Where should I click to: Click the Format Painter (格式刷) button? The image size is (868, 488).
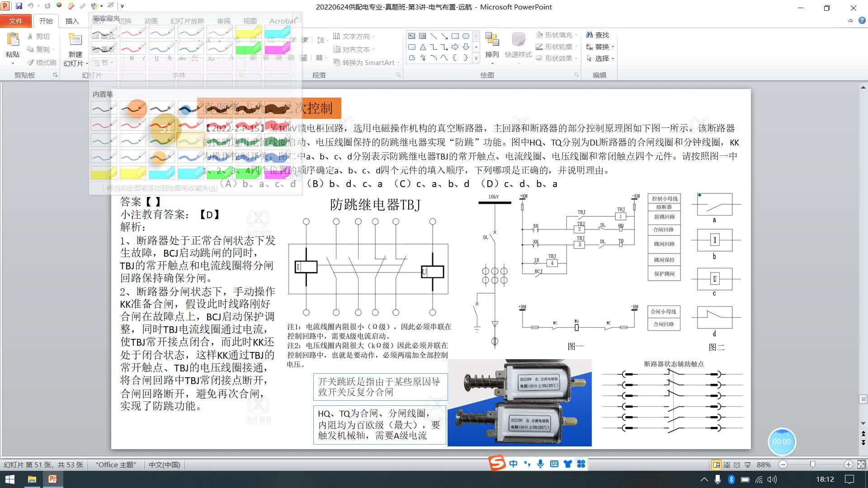coord(41,62)
